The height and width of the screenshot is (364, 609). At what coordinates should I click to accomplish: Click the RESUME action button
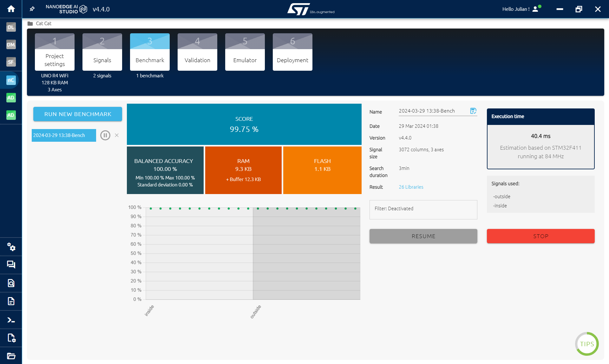tap(423, 236)
